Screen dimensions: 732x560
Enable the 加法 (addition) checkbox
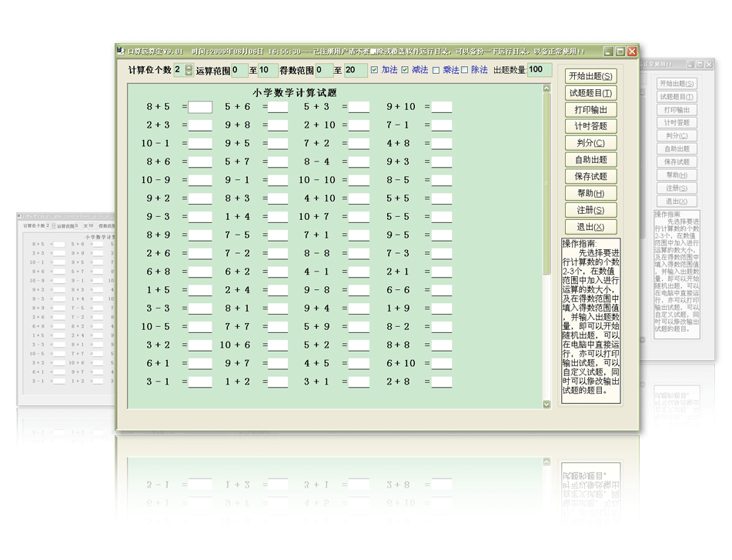click(374, 71)
